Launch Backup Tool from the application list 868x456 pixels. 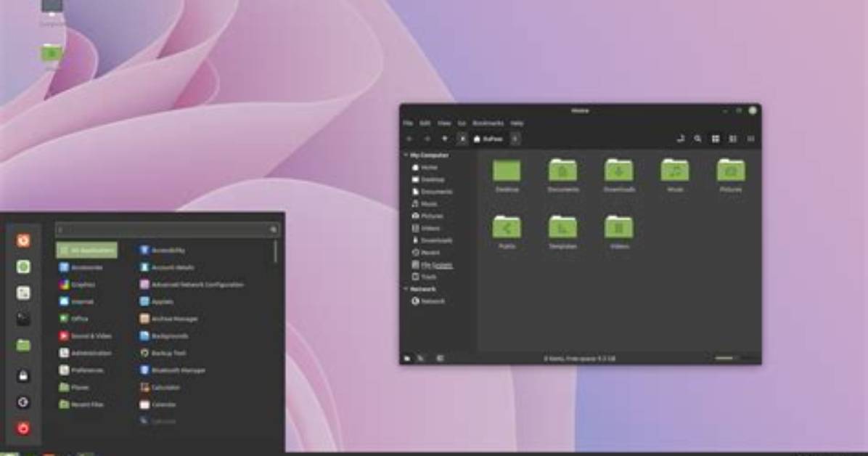click(163, 354)
